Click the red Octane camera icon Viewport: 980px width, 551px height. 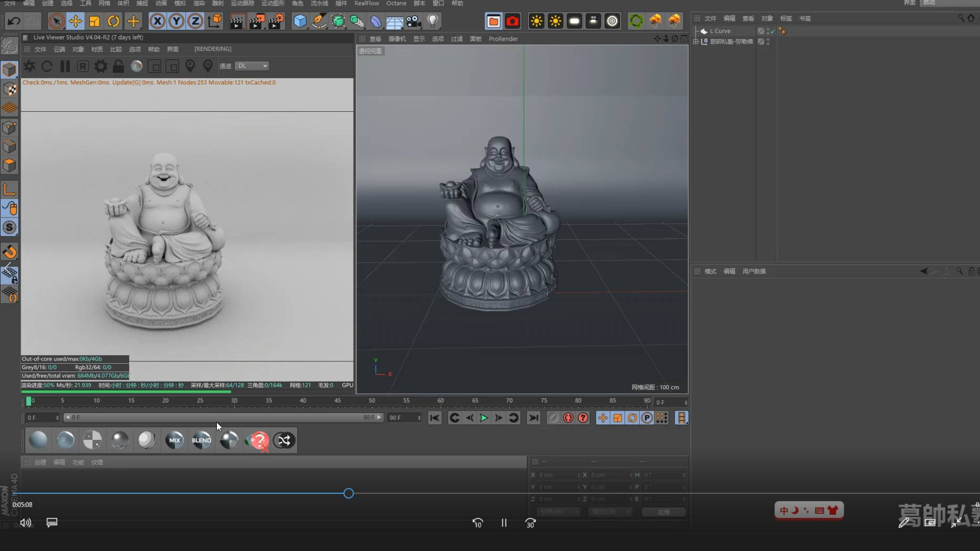point(512,21)
